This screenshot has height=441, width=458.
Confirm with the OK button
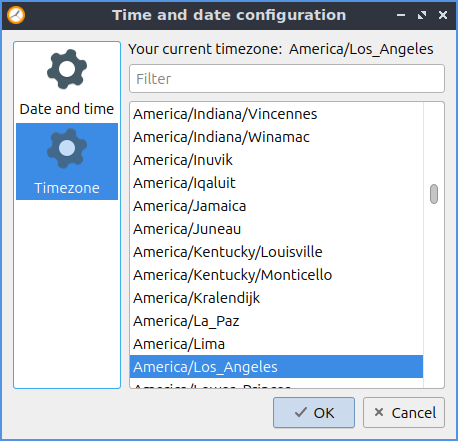pyautogui.click(x=314, y=413)
